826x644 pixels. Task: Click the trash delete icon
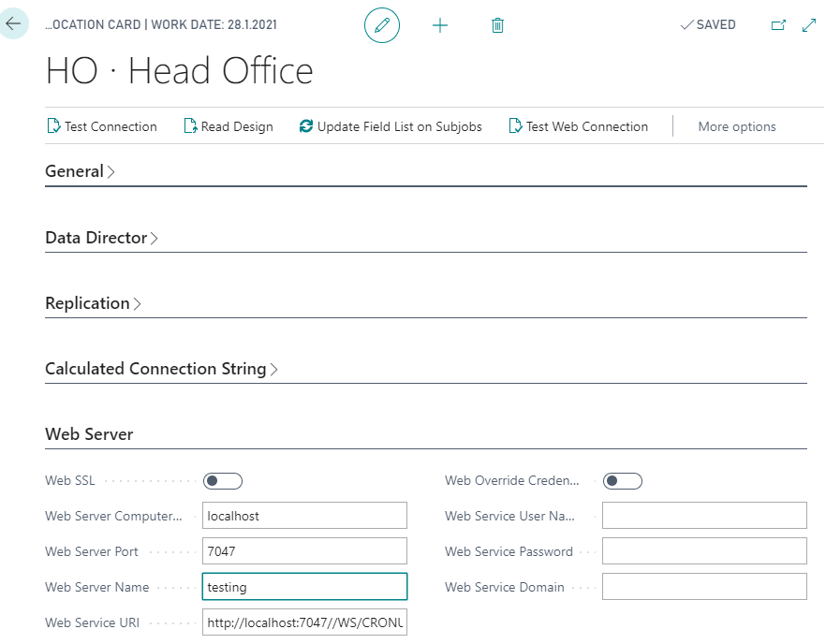[x=497, y=25]
